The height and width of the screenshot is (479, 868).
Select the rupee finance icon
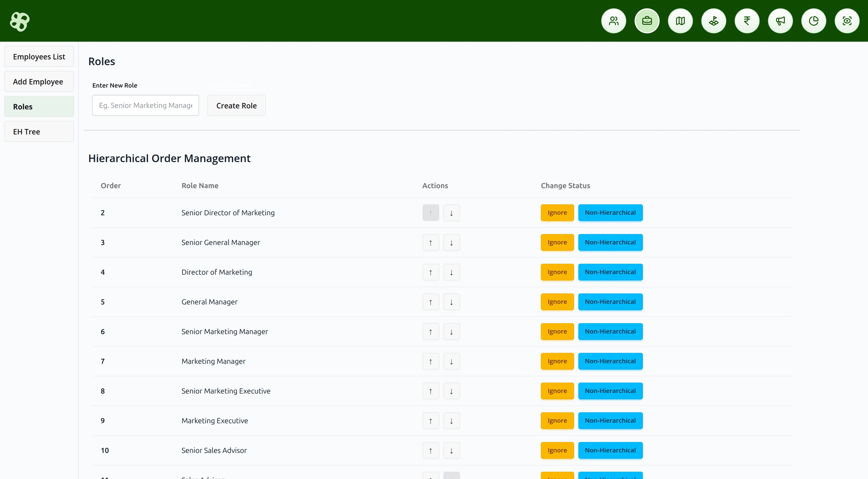pyautogui.click(x=747, y=21)
